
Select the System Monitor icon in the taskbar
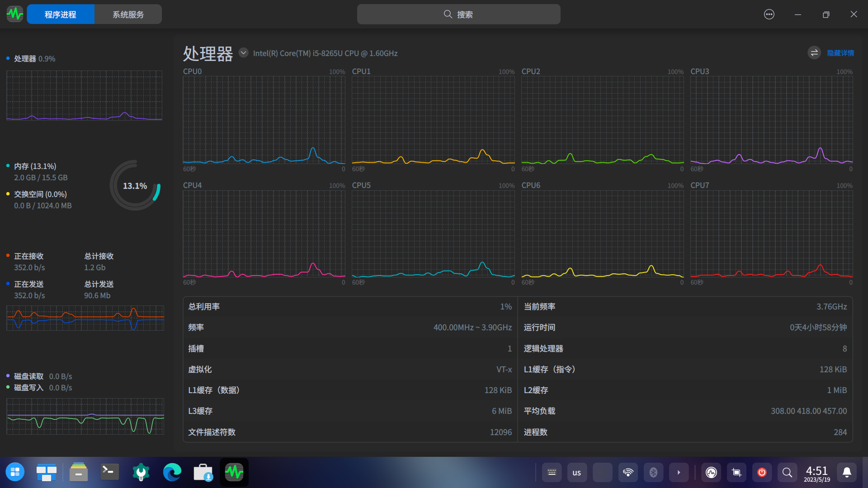click(x=234, y=472)
